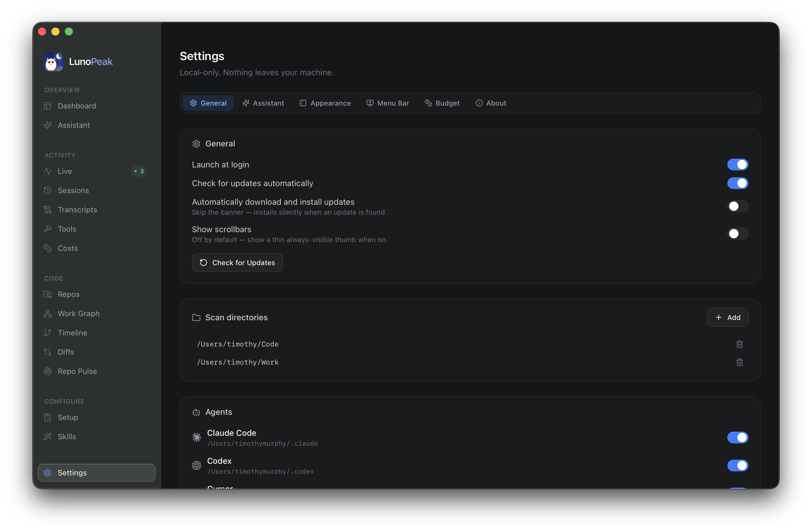Click the Setup clipboard icon
812x532 pixels.
tap(48, 417)
